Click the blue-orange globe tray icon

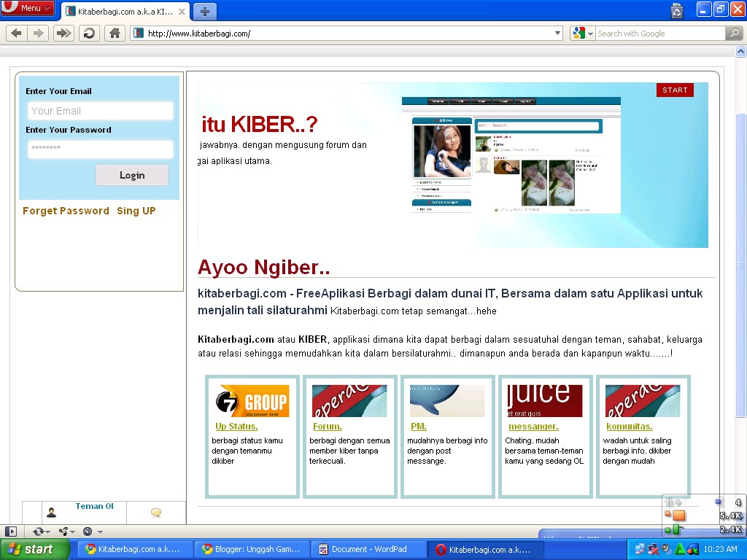[693, 549]
